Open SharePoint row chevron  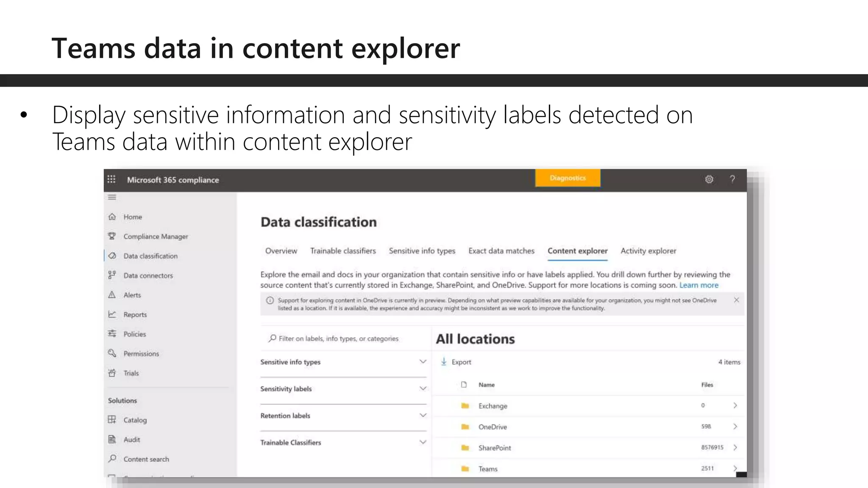pyautogui.click(x=735, y=447)
